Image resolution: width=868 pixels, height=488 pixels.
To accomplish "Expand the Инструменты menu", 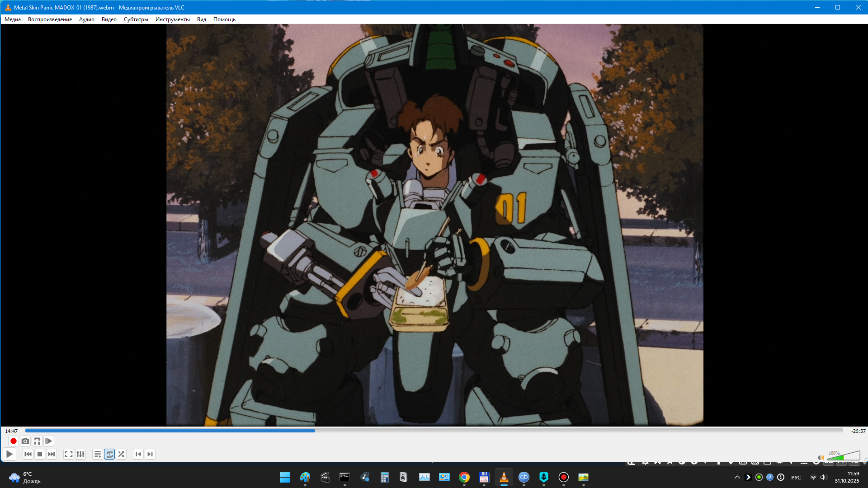I will pos(172,19).
